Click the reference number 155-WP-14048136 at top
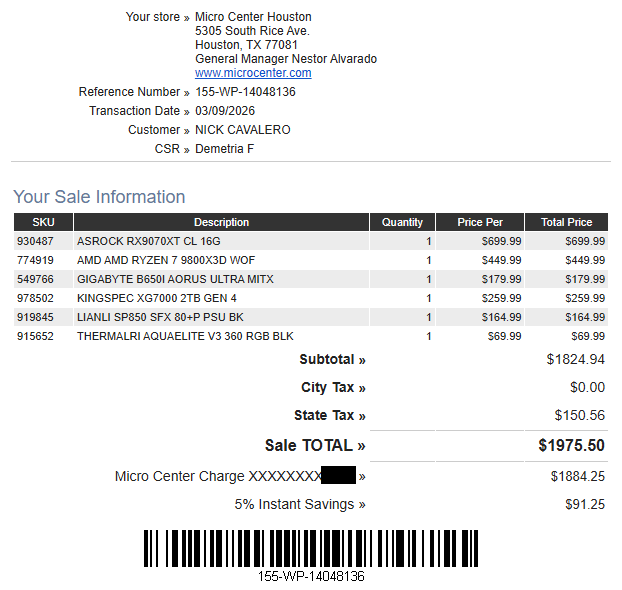 coord(245,92)
